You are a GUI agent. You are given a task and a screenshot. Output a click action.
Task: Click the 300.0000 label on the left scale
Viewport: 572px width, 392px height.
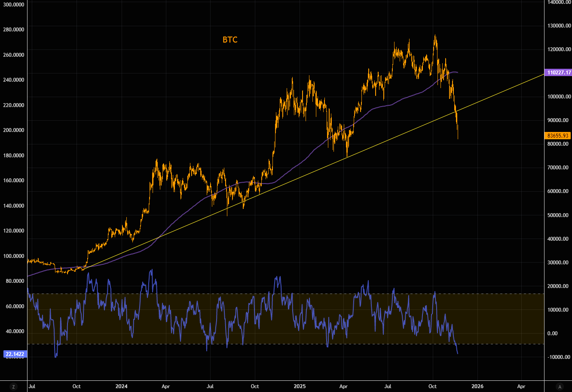14,5
